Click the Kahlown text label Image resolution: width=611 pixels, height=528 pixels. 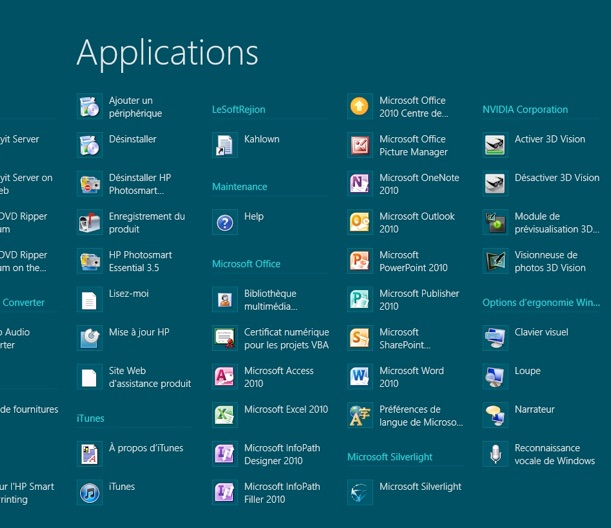click(x=261, y=139)
